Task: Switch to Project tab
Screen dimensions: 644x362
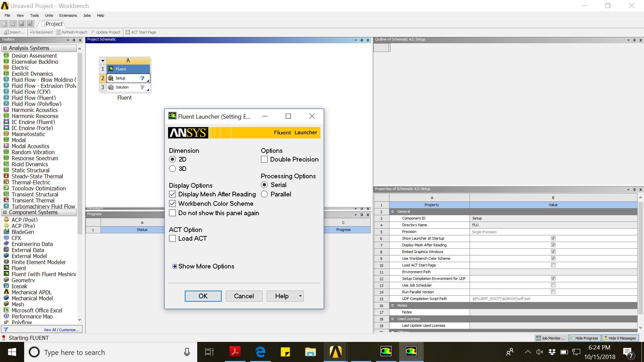Action: click(x=52, y=24)
